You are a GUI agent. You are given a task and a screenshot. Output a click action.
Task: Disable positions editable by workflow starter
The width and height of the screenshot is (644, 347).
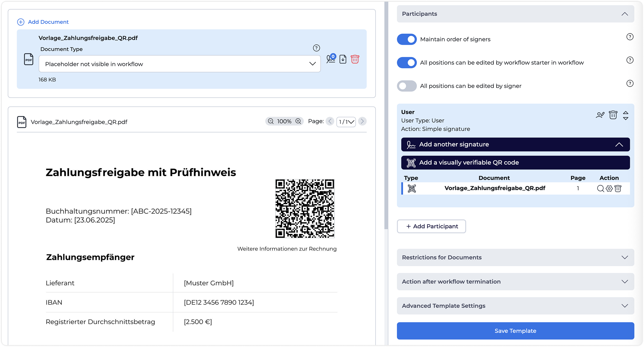[407, 62]
